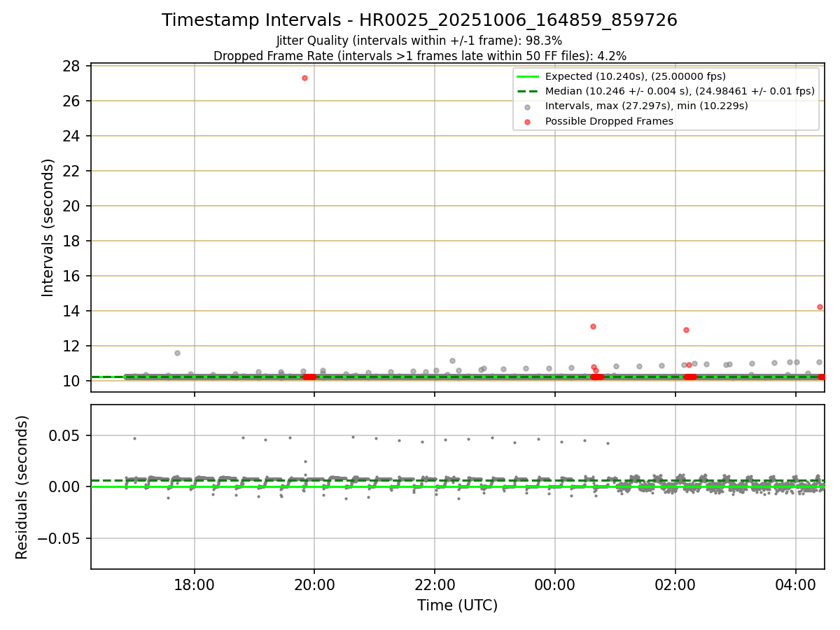Click the green Expected line legend swatch

528,77
